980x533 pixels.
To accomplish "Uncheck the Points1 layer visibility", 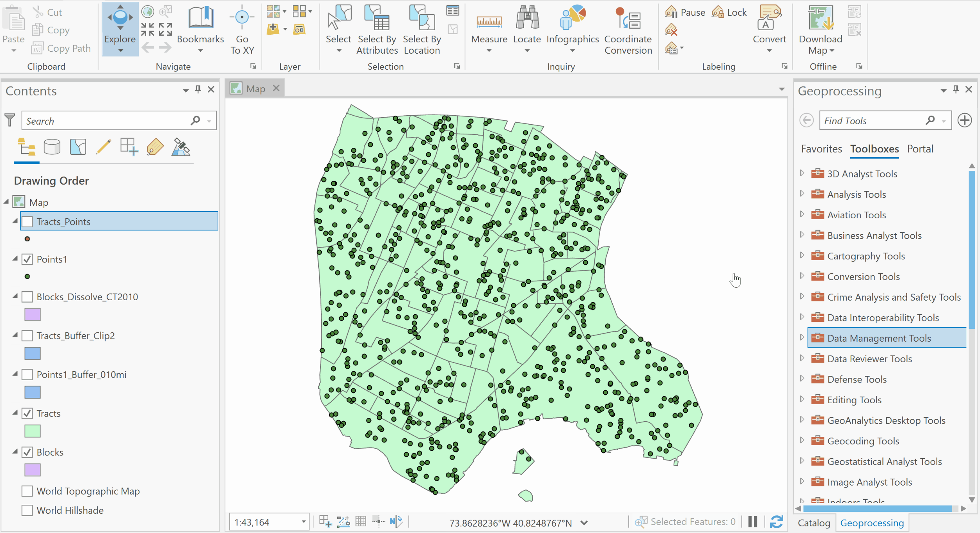I will click(x=27, y=259).
